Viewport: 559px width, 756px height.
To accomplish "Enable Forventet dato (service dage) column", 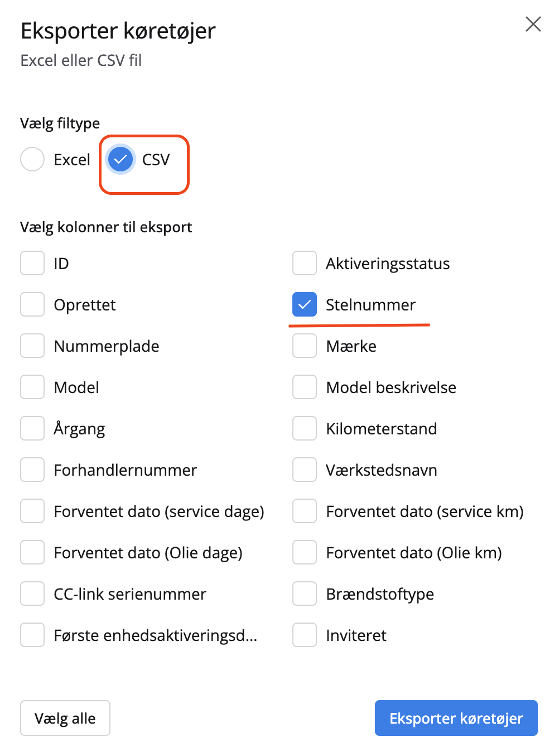I will coord(32,511).
